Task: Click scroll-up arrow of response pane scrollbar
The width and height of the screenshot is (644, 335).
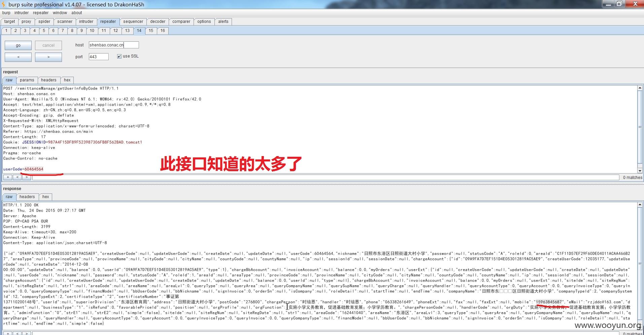Action: click(640, 205)
